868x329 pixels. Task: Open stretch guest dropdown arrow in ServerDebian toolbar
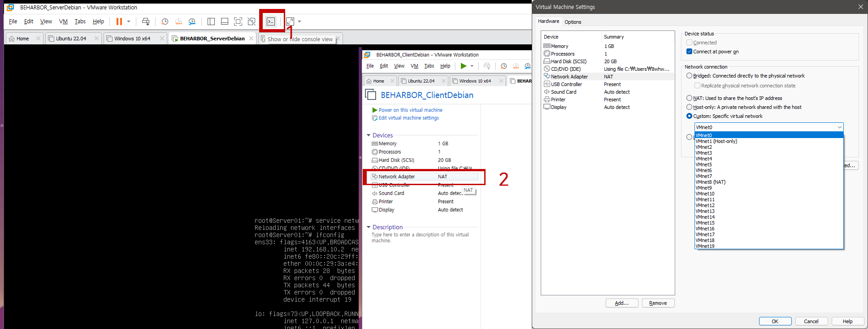(x=299, y=22)
